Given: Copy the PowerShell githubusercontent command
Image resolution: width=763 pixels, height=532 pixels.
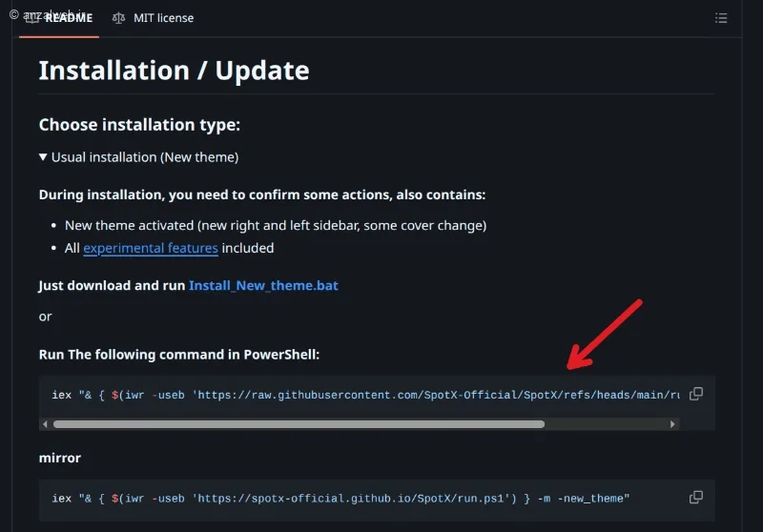Looking at the screenshot, I should coord(696,394).
